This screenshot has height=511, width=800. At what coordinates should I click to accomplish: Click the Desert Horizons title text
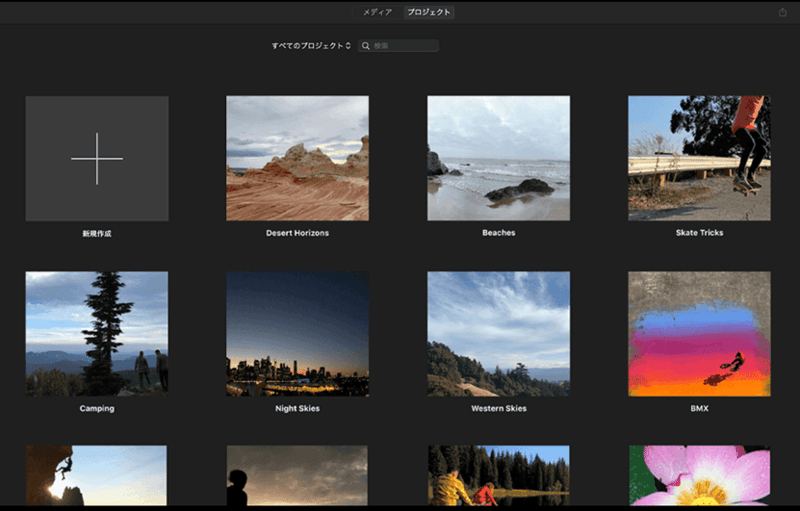[297, 233]
